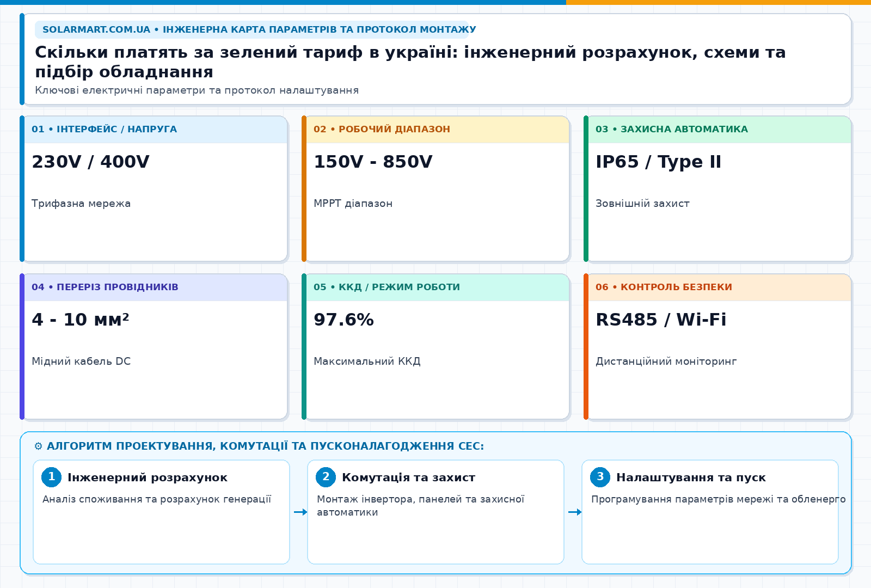Click the value '4 - 10 мм²'

pyautogui.click(x=81, y=320)
